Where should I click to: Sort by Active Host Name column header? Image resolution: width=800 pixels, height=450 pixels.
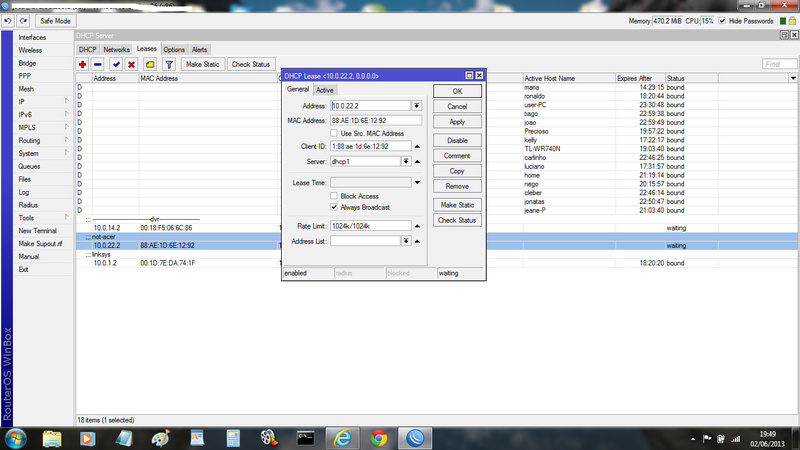pos(569,78)
